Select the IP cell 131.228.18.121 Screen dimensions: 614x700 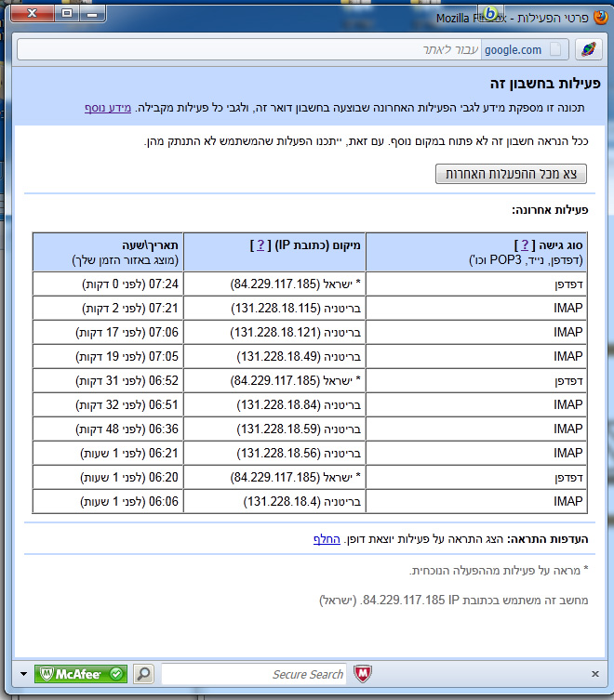pyautogui.click(x=274, y=332)
